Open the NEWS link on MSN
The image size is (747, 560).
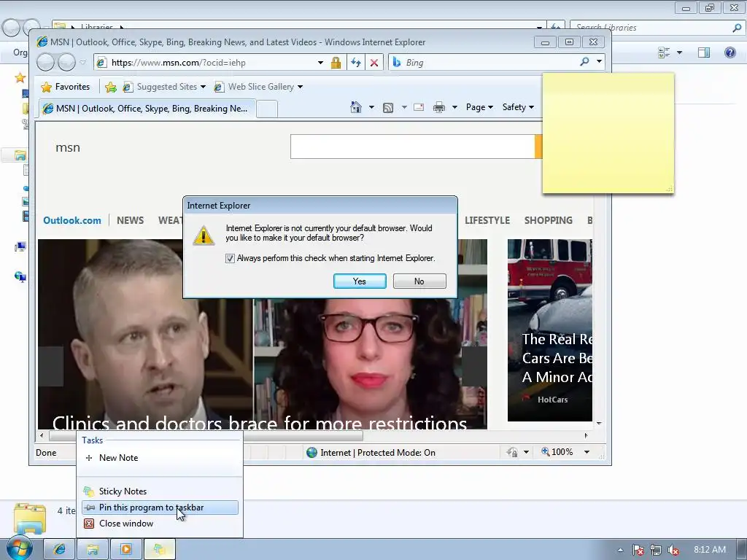(130, 220)
